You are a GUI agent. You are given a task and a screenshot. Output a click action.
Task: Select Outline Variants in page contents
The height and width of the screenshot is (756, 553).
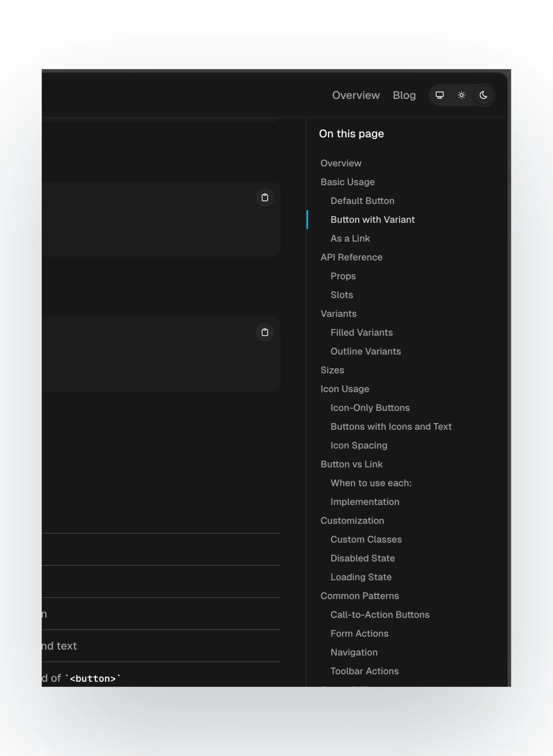pyautogui.click(x=365, y=351)
